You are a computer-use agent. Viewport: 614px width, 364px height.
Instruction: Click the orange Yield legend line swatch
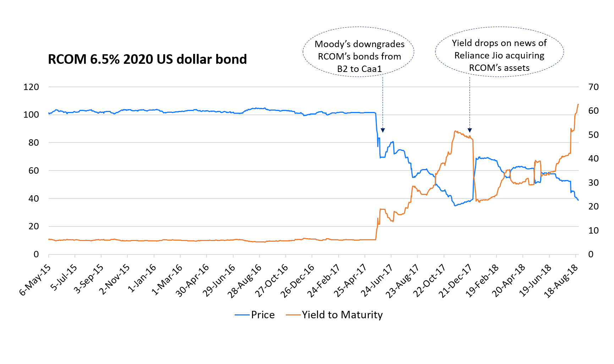[x=293, y=315]
